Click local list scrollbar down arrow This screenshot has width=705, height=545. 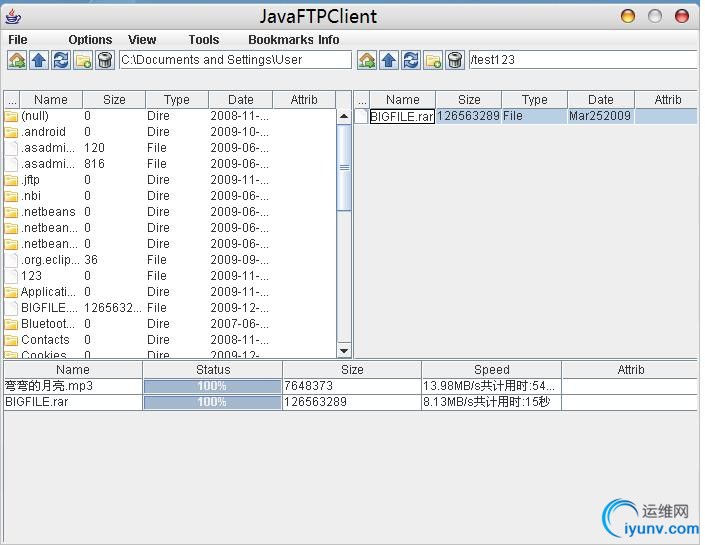344,350
